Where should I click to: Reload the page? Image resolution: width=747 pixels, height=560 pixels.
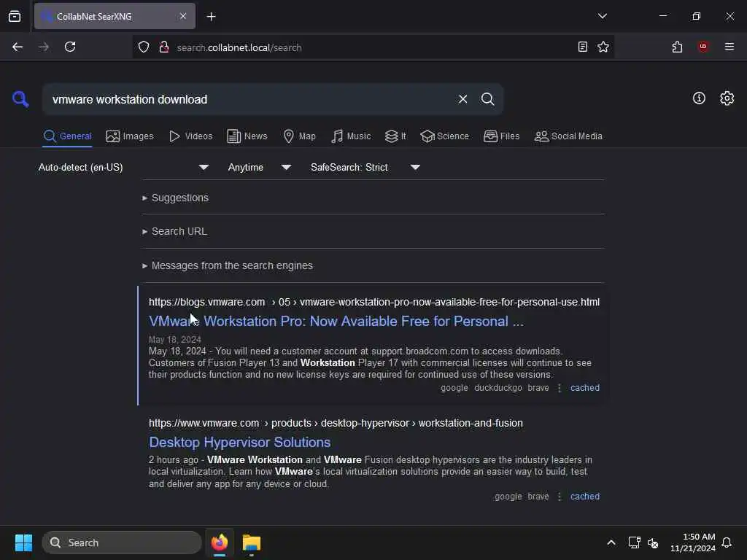tap(70, 47)
